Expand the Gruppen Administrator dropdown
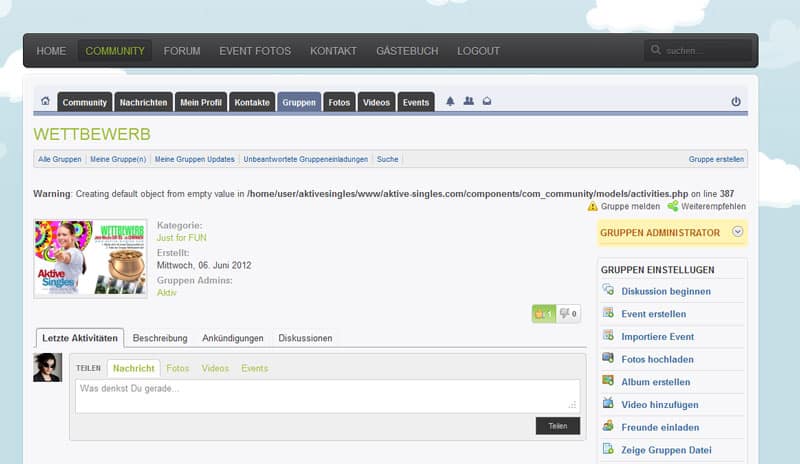This screenshot has height=464, width=800. [738, 232]
